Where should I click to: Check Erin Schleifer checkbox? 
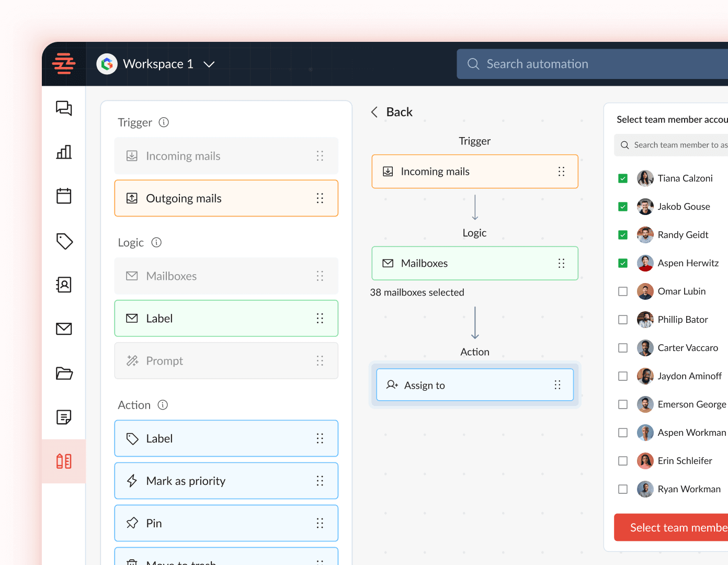click(623, 461)
